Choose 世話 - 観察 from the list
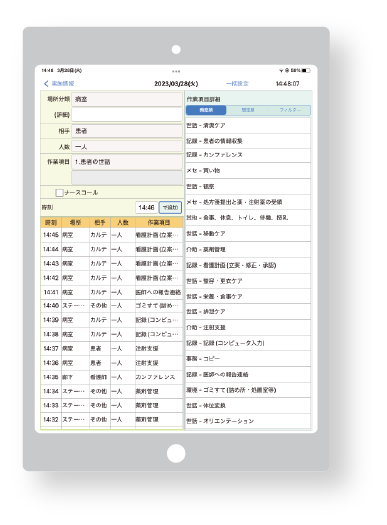 pos(248,186)
